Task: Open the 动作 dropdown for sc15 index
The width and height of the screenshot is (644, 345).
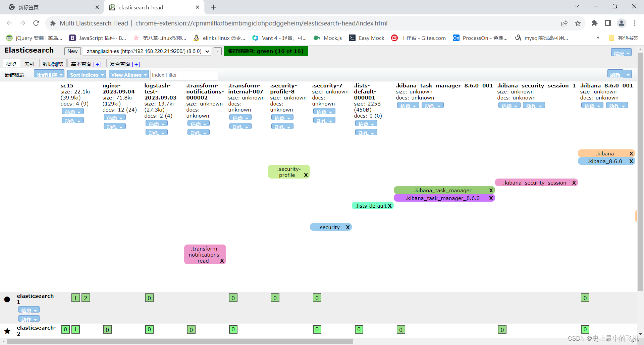Action: click(73, 121)
